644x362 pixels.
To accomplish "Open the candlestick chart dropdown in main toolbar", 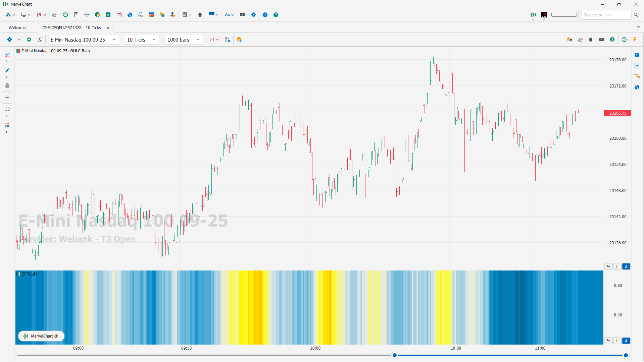I will click(x=41, y=15).
